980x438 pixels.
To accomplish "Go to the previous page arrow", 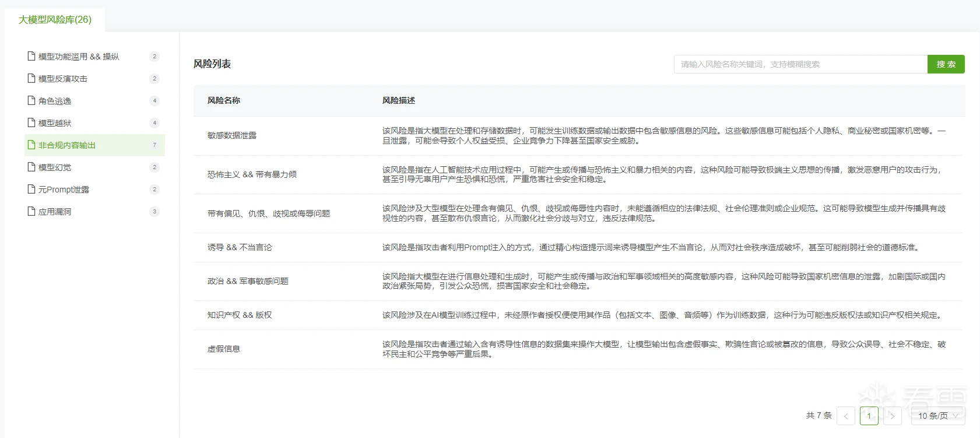I will (846, 416).
